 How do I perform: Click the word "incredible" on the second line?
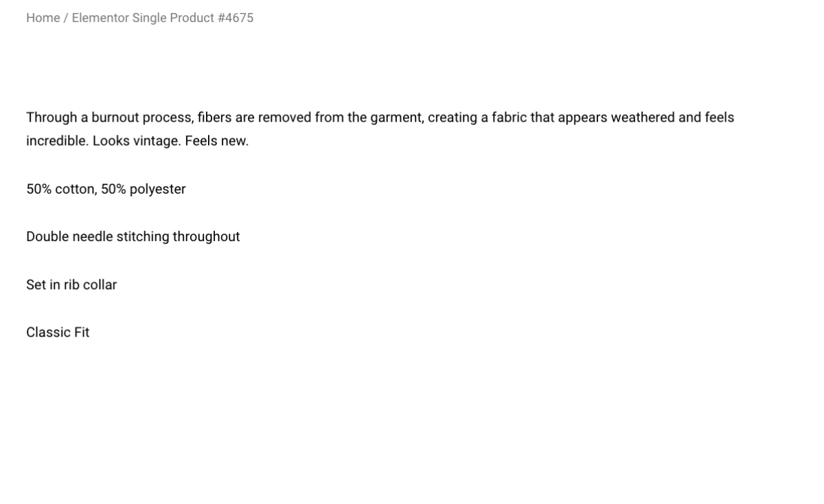[x=57, y=141]
